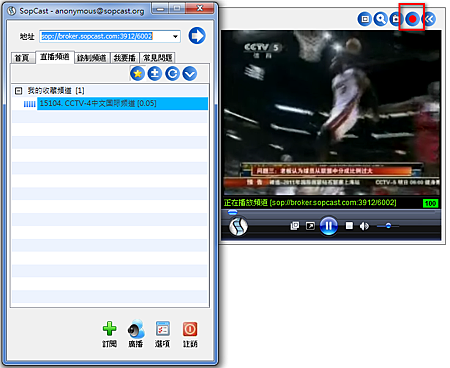Viewport: 450px width, 368px height.
Task: Click the playback seek bar handle
Action: coord(232,212)
